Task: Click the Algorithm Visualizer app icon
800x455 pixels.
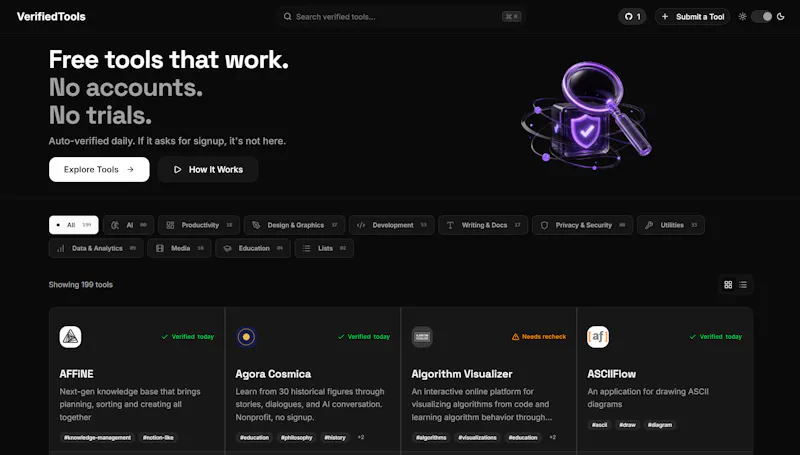Action: [422, 337]
